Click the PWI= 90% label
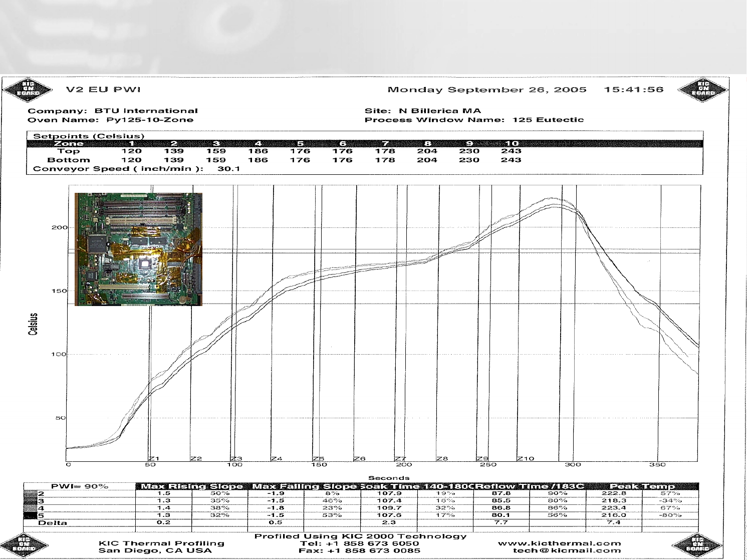 click(x=80, y=486)
